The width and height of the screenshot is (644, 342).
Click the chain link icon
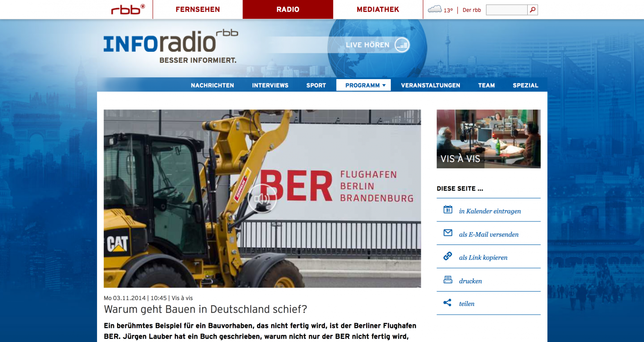click(x=448, y=256)
